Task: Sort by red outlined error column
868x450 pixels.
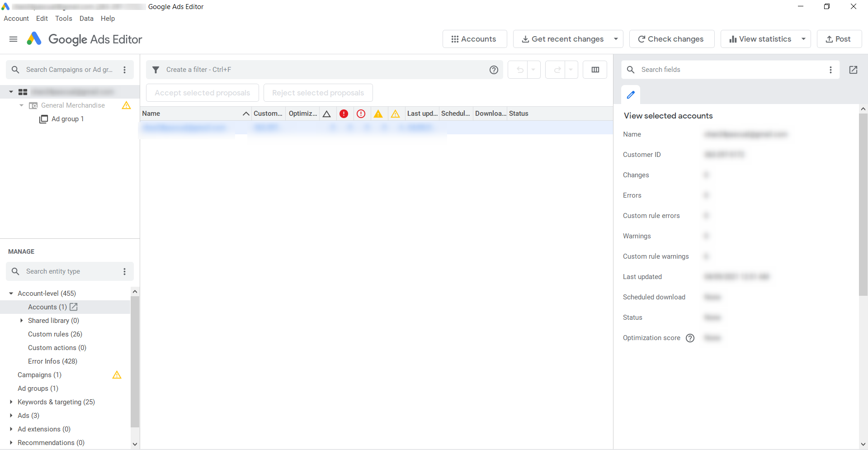Action: [361, 114]
